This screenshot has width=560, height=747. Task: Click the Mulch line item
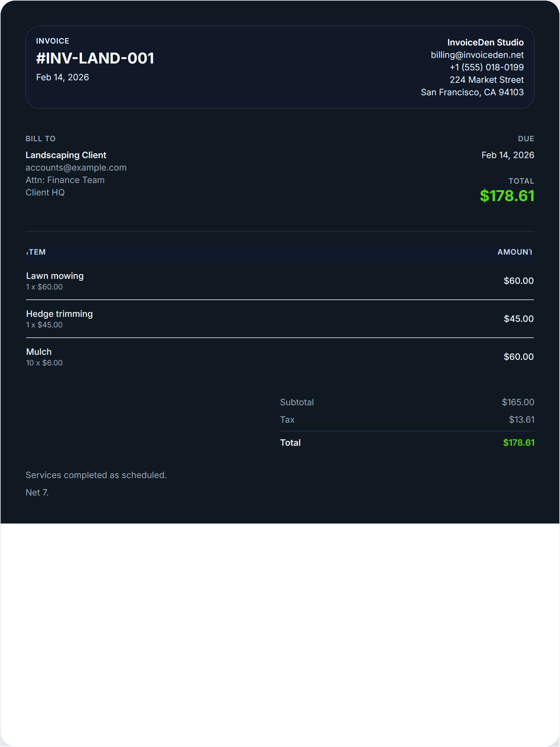[39, 352]
